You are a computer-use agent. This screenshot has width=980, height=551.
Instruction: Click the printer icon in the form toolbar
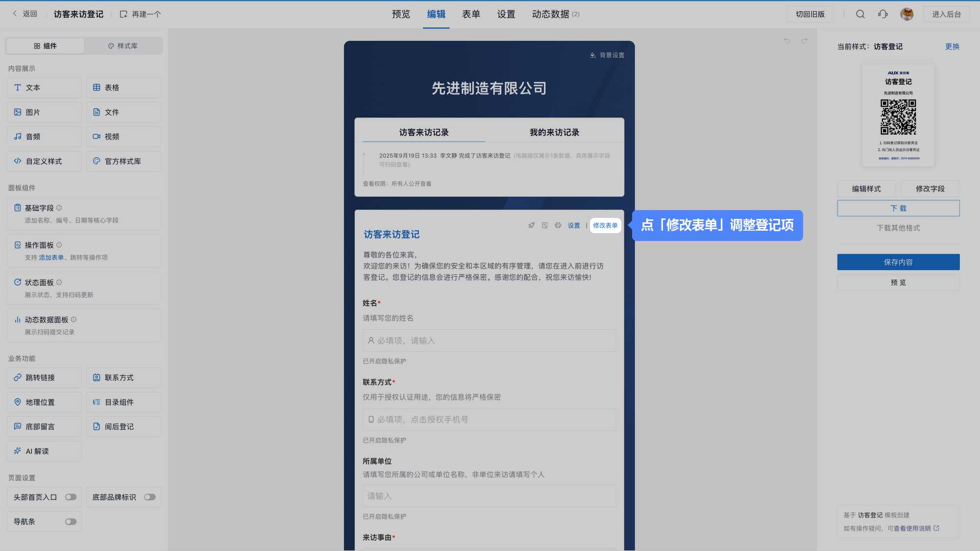(x=558, y=225)
